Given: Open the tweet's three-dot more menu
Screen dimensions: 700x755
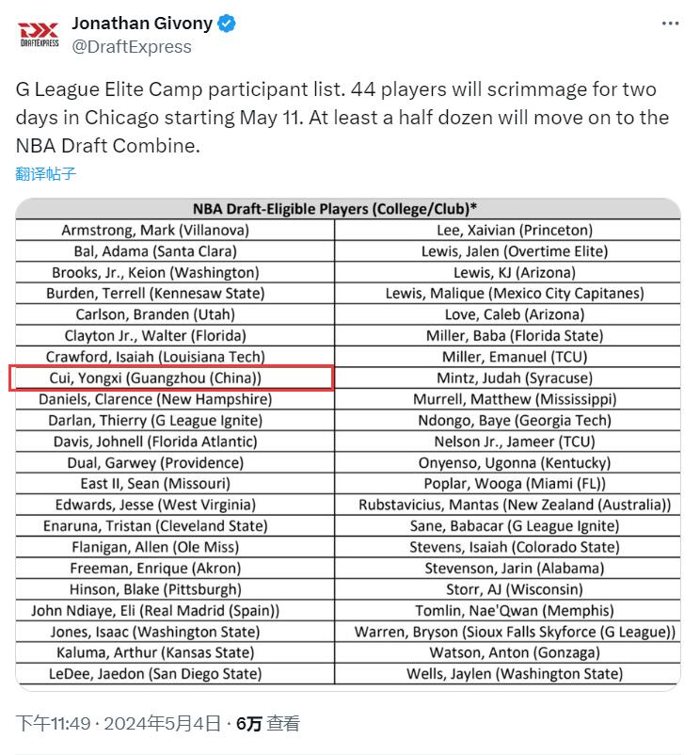Looking at the screenshot, I should pyautogui.click(x=669, y=24).
